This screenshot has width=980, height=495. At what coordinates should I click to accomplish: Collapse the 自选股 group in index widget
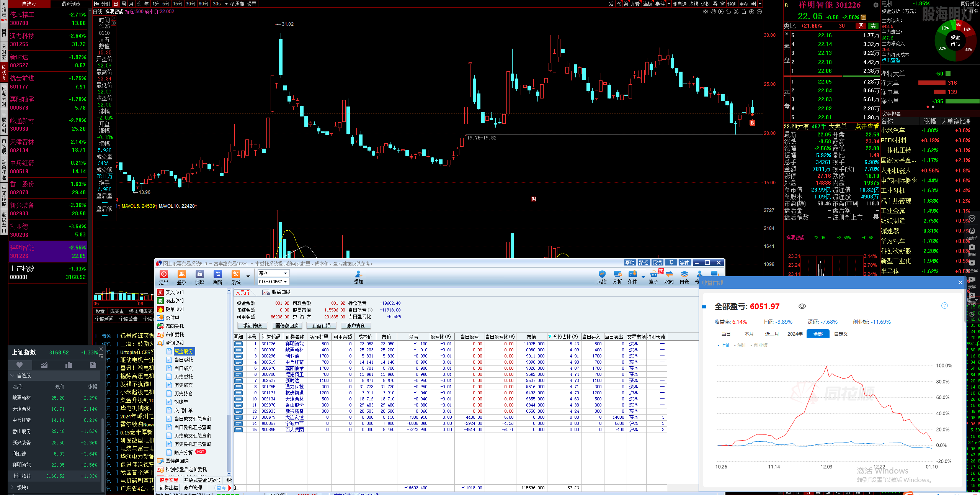coord(13,376)
